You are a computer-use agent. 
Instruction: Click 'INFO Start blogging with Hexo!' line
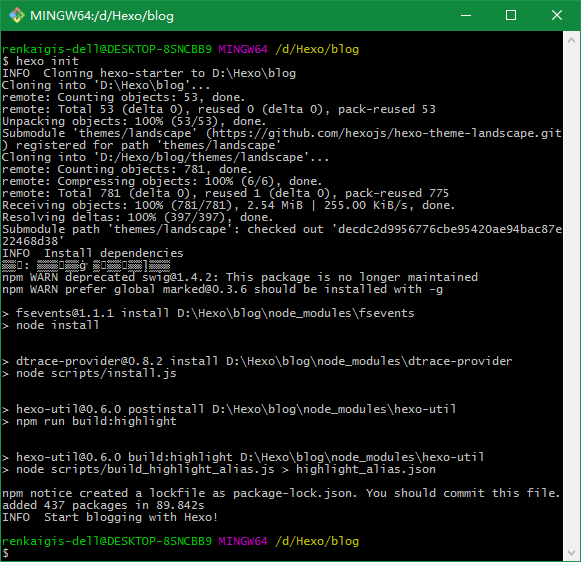pyautogui.click(x=110, y=517)
